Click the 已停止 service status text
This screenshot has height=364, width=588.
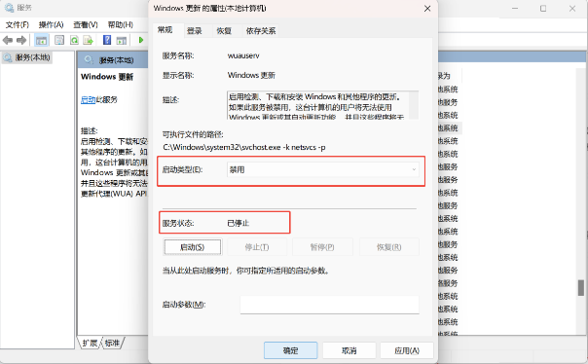pyautogui.click(x=239, y=223)
